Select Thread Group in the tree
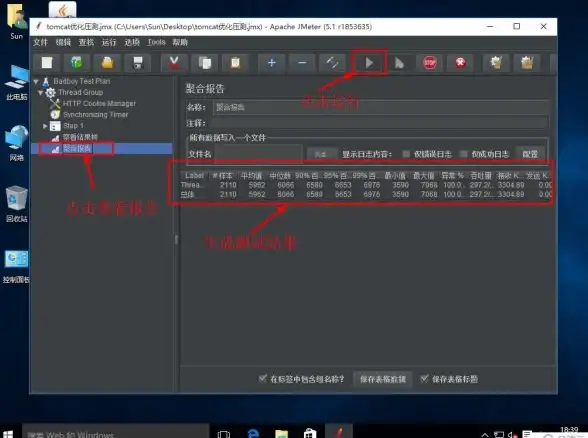 click(x=81, y=92)
